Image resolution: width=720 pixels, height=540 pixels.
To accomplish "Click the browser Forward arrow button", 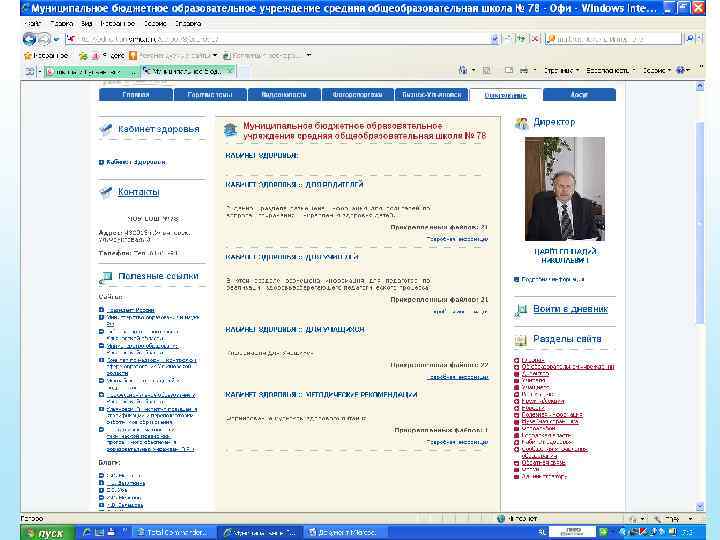I will tap(44, 39).
